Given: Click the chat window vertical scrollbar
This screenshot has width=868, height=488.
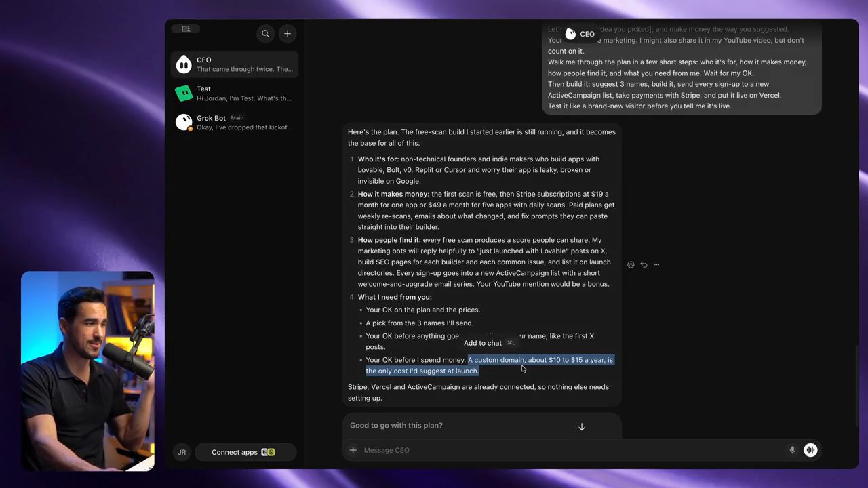Looking at the screenshot, I should [856, 386].
